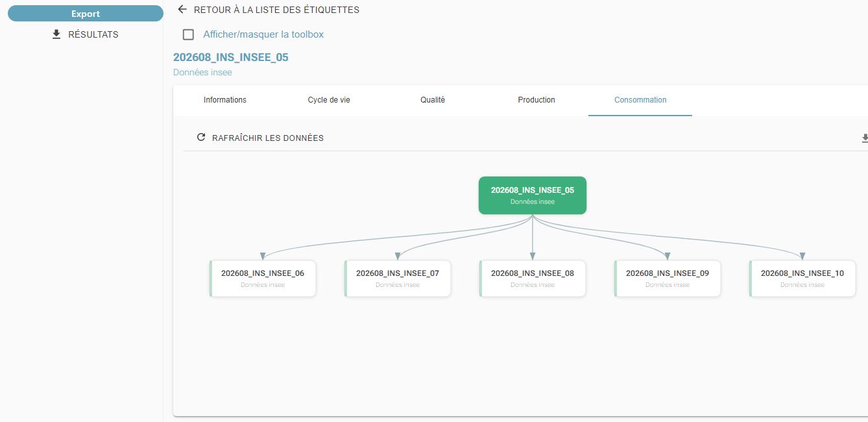This screenshot has height=422, width=868.
Task: Click the download icon at right of refresh bar
Action: tap(864, 138)
